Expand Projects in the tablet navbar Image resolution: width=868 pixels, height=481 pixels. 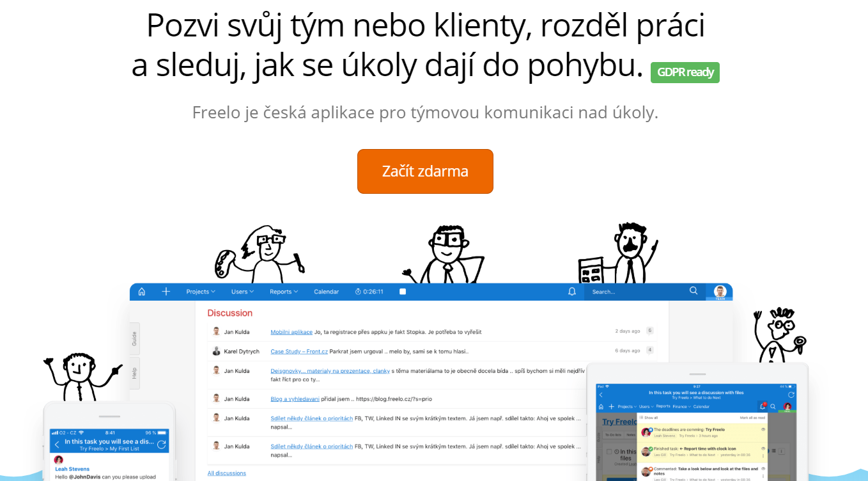pos(627,407)
